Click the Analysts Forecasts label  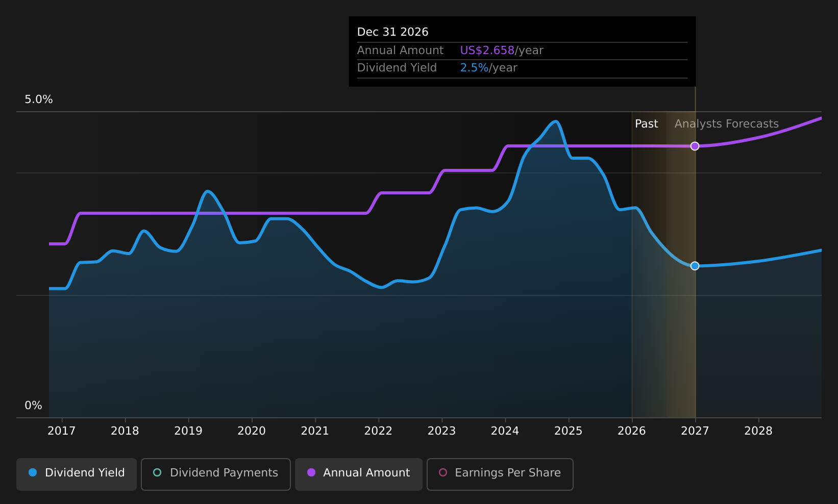coord(727,124)
